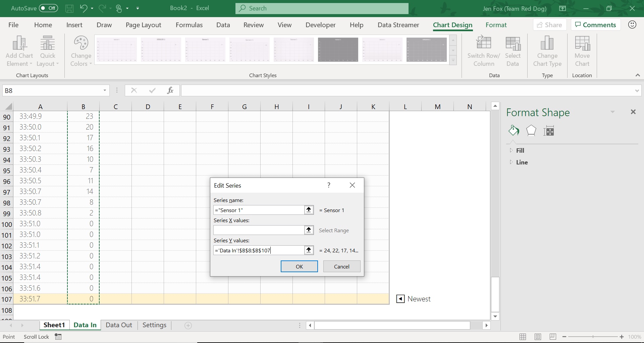Click the zoom slider in status bar

pyautogui.click(x=593, y=337)
